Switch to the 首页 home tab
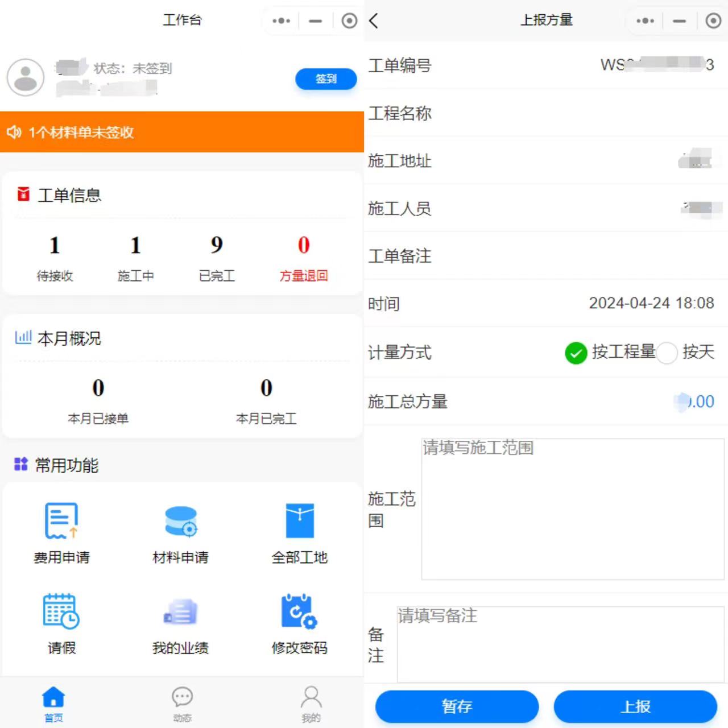 point(53,704)
